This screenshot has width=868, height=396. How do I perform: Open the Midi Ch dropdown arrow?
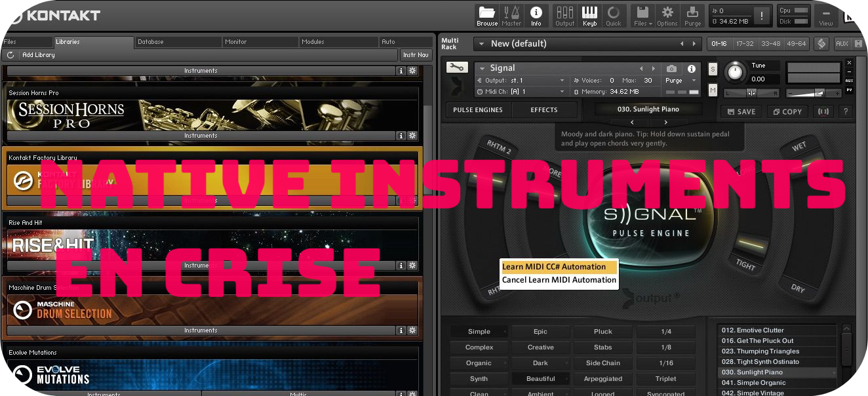coord(562,92)
